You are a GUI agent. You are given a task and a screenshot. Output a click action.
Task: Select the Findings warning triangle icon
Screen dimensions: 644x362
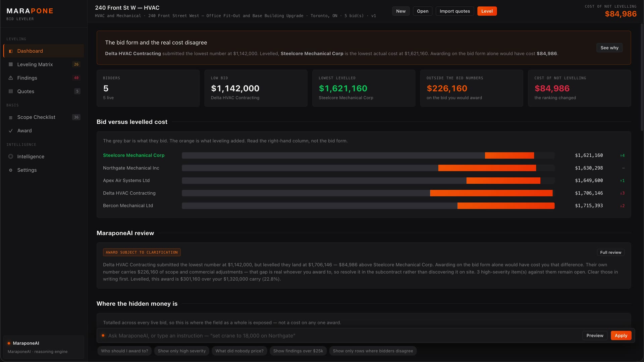click(x=11, y=78)
